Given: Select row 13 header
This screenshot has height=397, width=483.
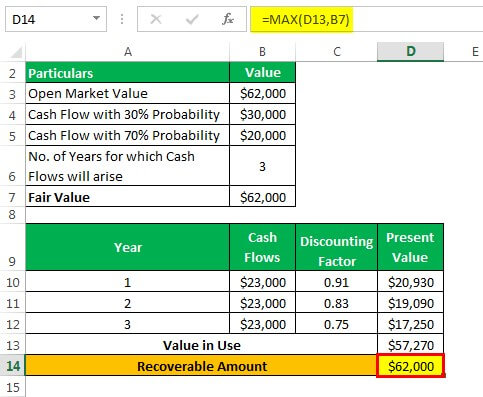Looking at the screenshot, I should coord(12,345).
